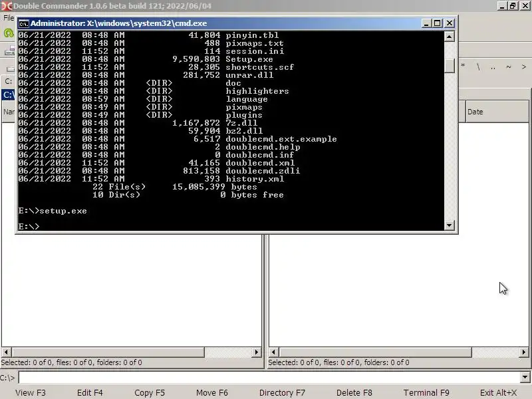Click the doublecmd.zdli line in cmd output
The width and height of the screenshot is (532, 399).
coord(159,171)
